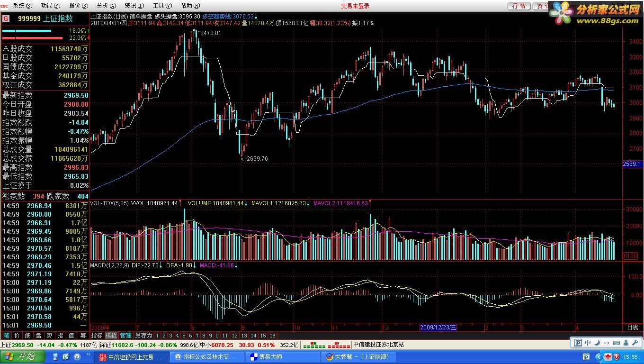Screen dimensions: 644x364
Task: Switch to 大智慧 taskbar window
Action: [358, 357]
